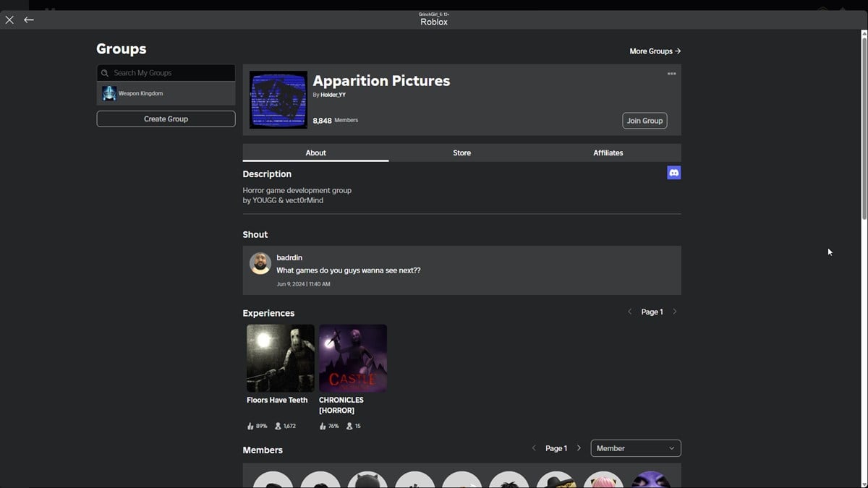Switch to the Affiliates tab
Image resolution: width=868 pixels, height=488 pixels.
point(608,153)
